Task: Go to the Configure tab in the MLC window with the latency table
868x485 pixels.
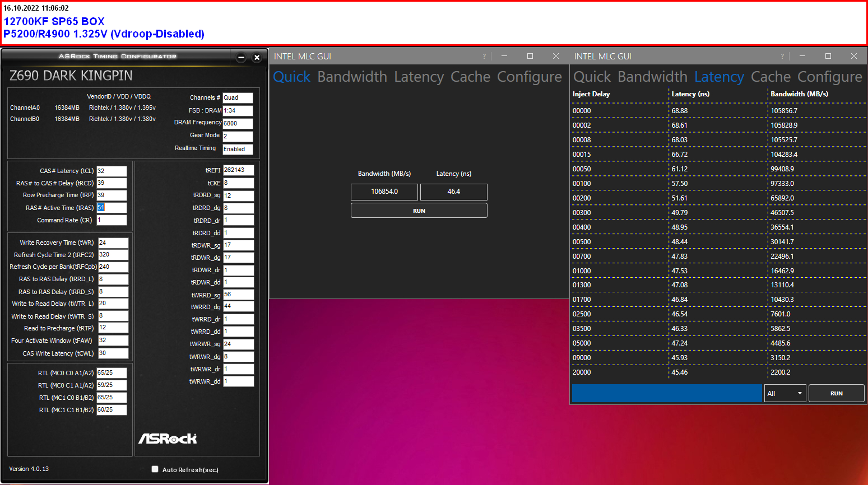Action: pyautogui.click(x=829, y=77)
